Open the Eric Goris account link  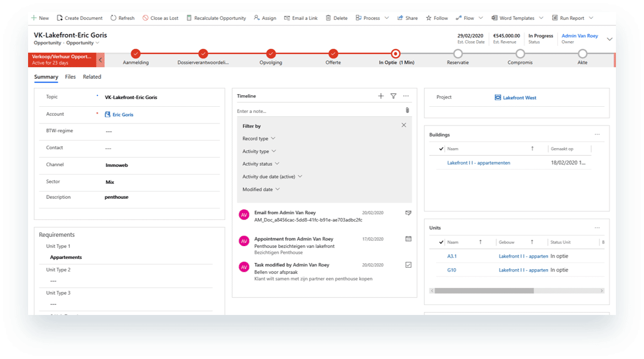click(x=123, y=115)
